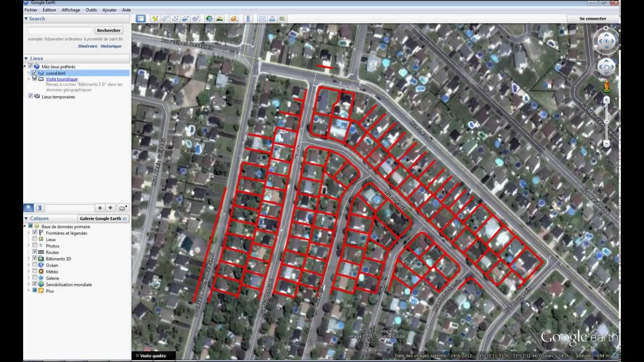Open the Galerie Google Earth button

[x=103, y=218]
